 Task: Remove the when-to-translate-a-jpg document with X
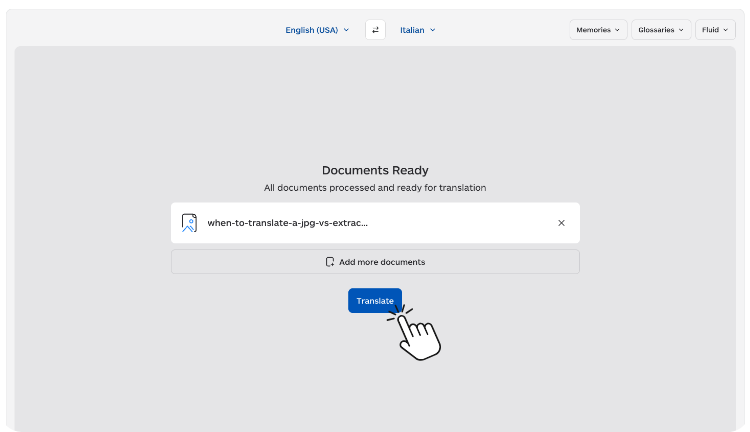tap(561, 223)
